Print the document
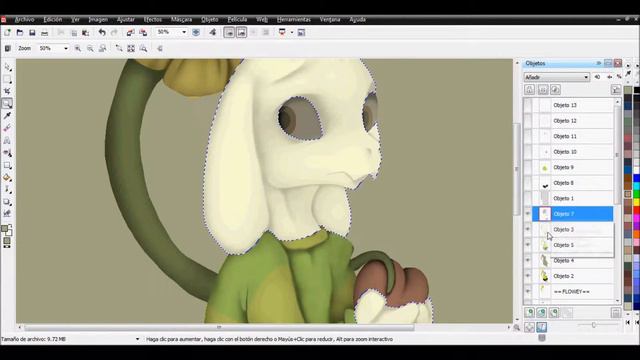 [44, 32]
